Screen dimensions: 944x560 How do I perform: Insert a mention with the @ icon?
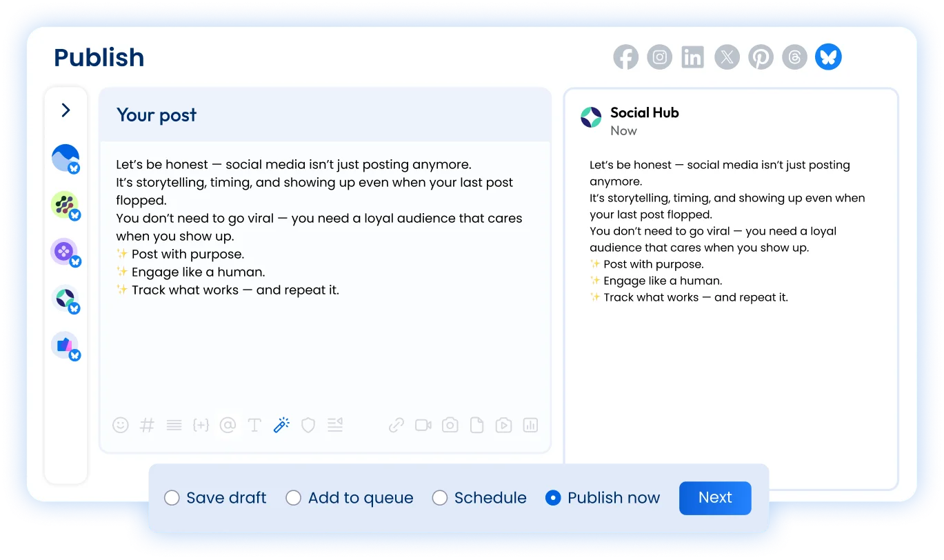click(228, 425)
